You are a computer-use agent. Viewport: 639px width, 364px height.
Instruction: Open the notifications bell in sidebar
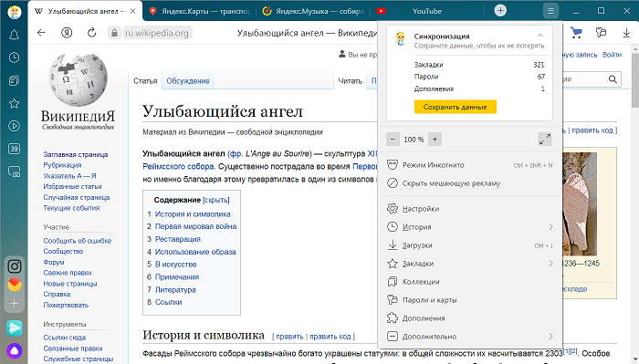15,35
